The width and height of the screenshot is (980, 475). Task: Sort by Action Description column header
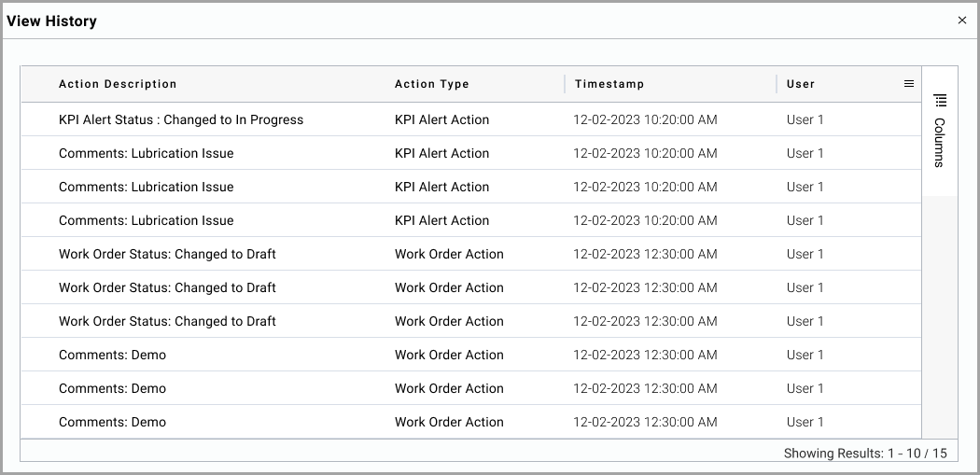point(118,84)
